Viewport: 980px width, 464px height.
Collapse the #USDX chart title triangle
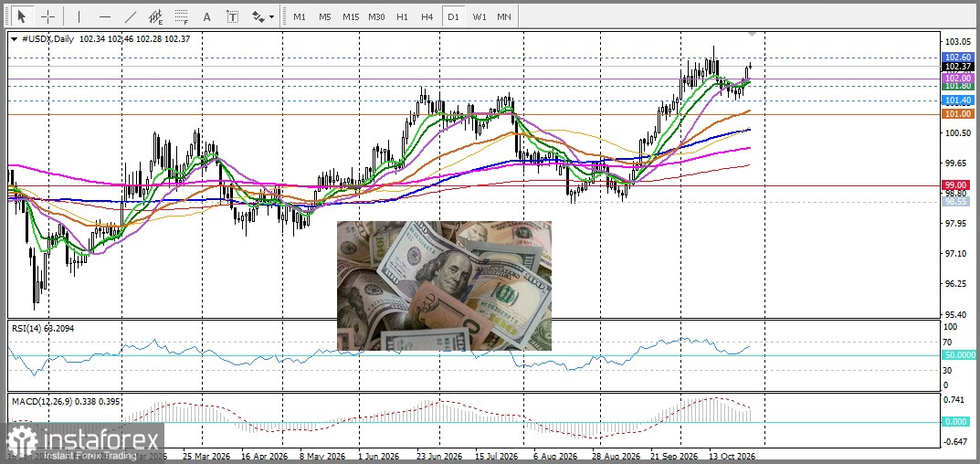[14, 38]
